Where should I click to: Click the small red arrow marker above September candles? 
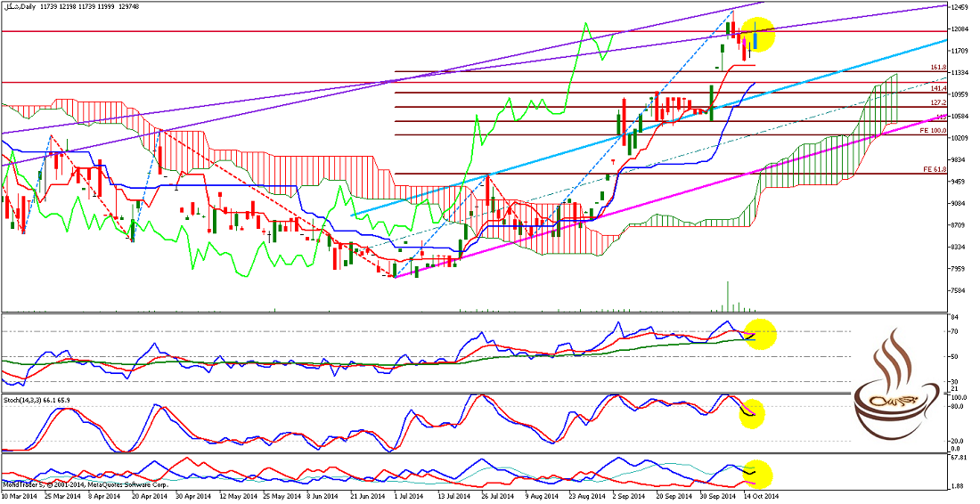pos(612,161)
